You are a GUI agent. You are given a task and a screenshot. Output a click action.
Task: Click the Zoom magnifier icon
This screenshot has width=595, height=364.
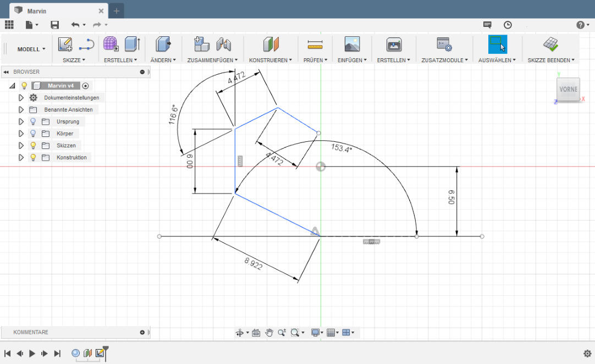click(x=282, y=333)
